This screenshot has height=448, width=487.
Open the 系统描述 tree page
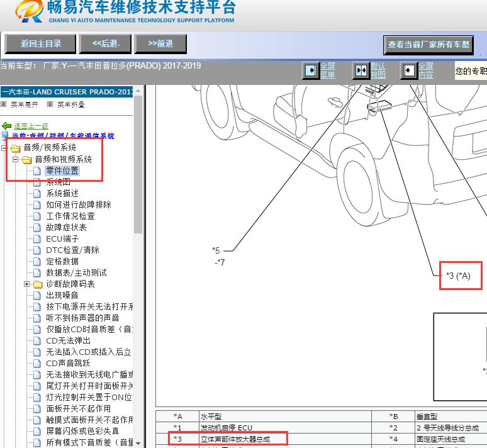coord(62,193)
